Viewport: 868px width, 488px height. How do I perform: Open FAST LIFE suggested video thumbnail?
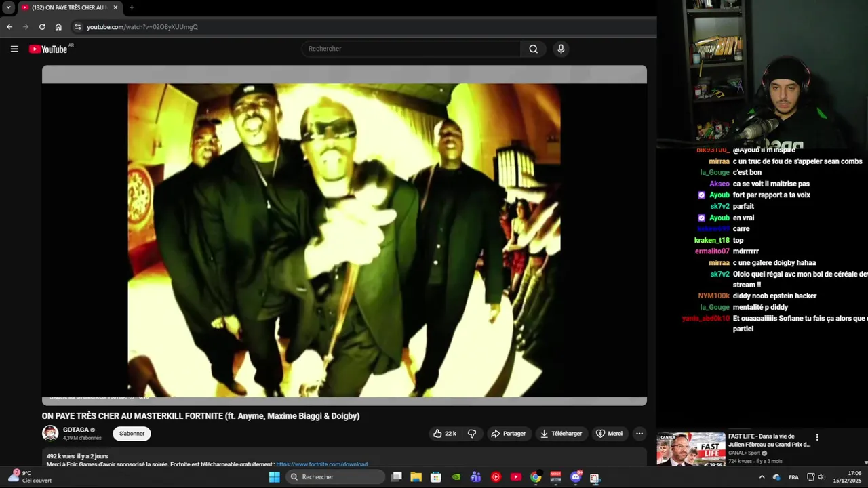[x=691, y=449]
